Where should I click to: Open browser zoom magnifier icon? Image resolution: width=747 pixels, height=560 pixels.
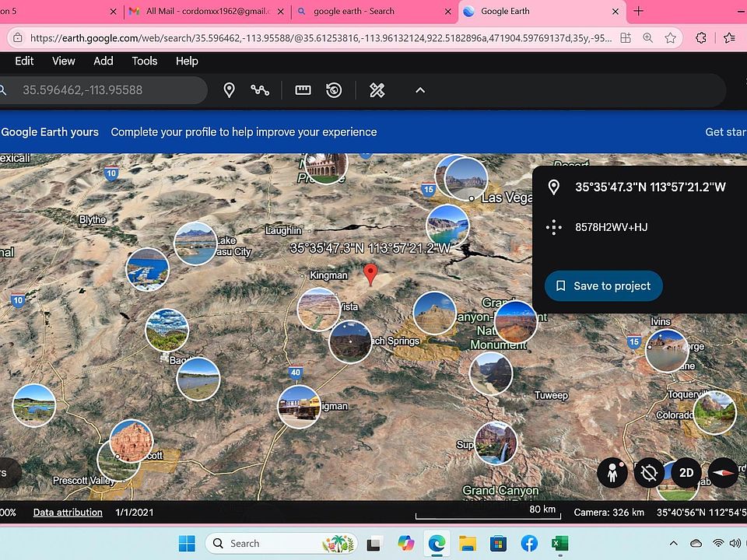coord(648,37)
